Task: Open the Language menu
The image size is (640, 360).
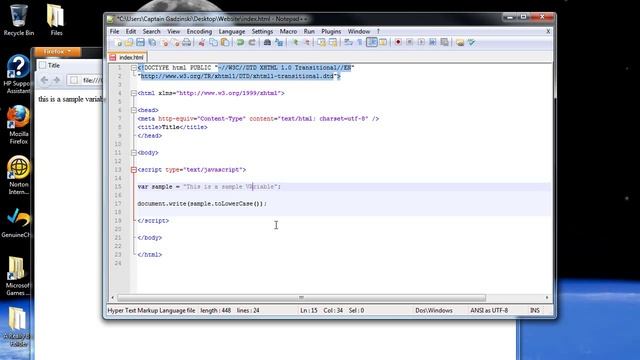Action: [232, 31]
